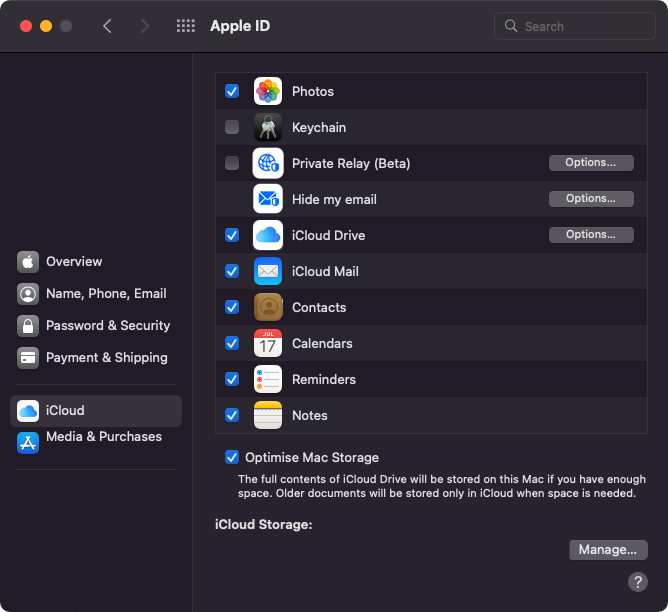Open Options for Hide my email

point(591,199)
